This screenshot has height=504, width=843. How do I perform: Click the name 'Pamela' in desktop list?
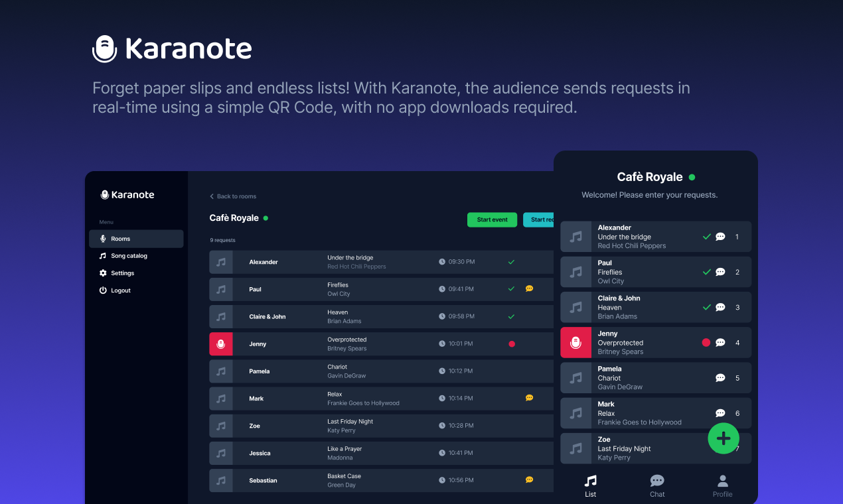pos(260,371)
